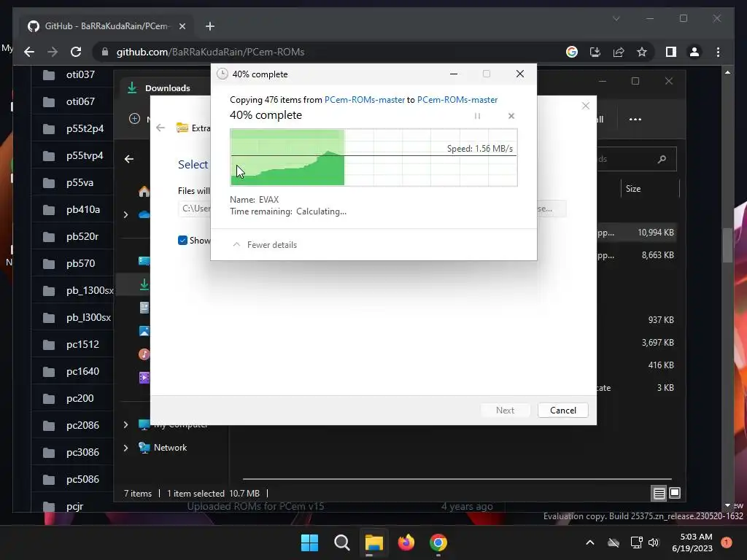This screenshot has height=560, width=747.
Task: Switch Explorer to large icons view
Action: pyautogui.click(x=675, y=493)
